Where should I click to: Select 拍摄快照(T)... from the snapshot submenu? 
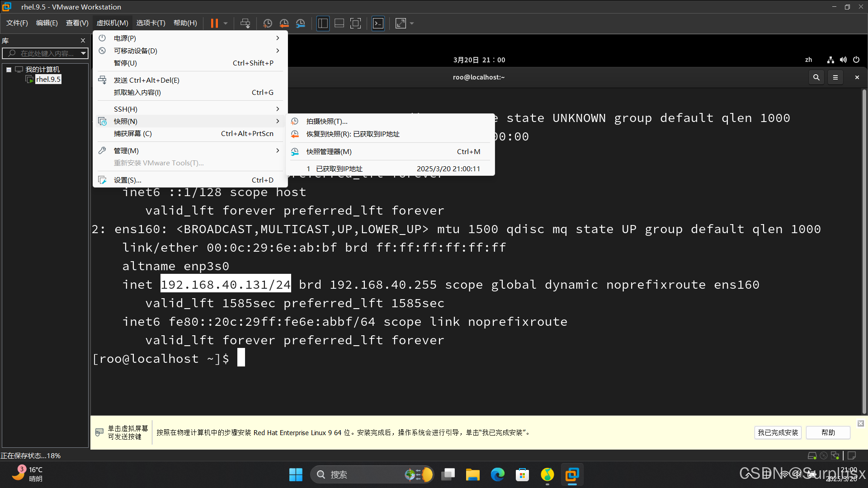point(326,121)
